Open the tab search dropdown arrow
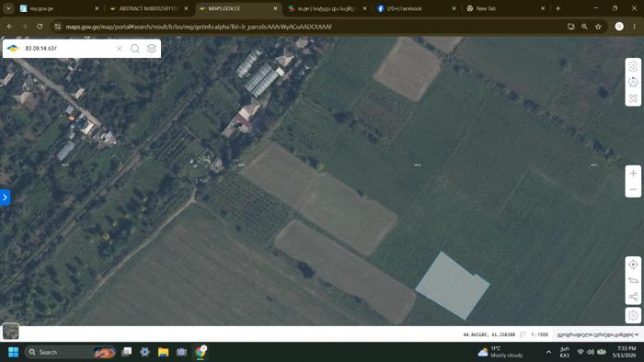Viewport: 644px width, 362px height. click(x=8, y=8)
